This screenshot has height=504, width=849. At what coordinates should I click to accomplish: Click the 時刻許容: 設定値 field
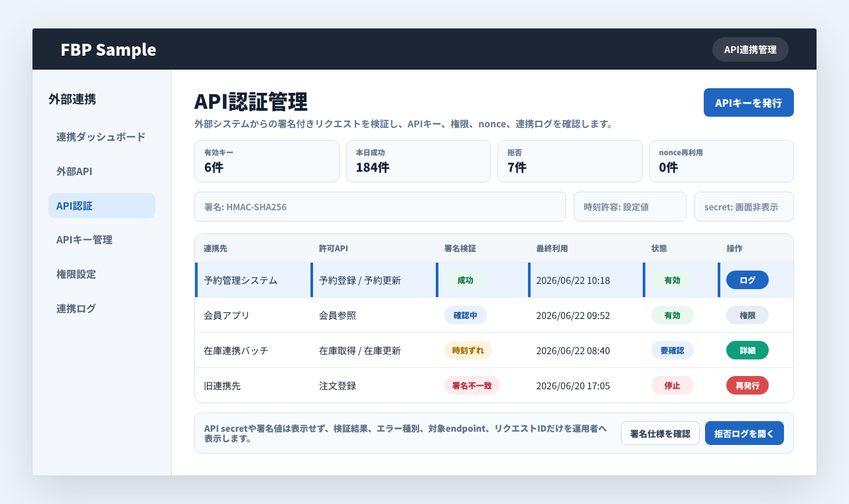click(x=630, y=207)
